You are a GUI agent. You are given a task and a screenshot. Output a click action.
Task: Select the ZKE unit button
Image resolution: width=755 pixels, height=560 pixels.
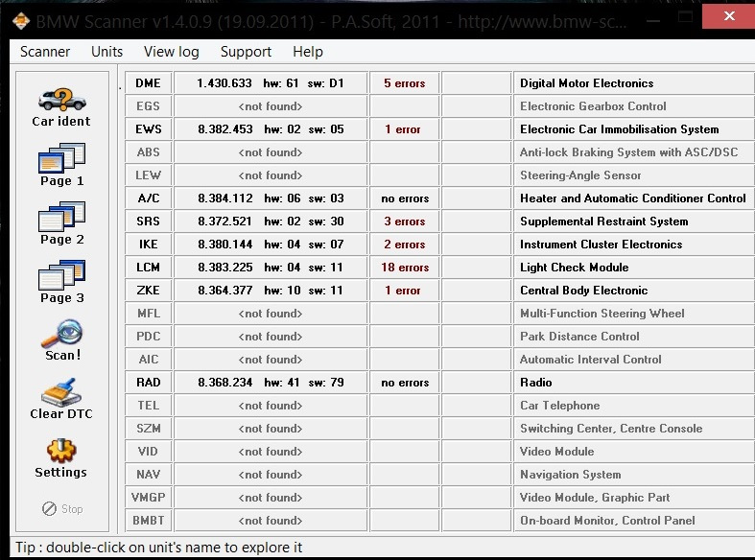149,291
